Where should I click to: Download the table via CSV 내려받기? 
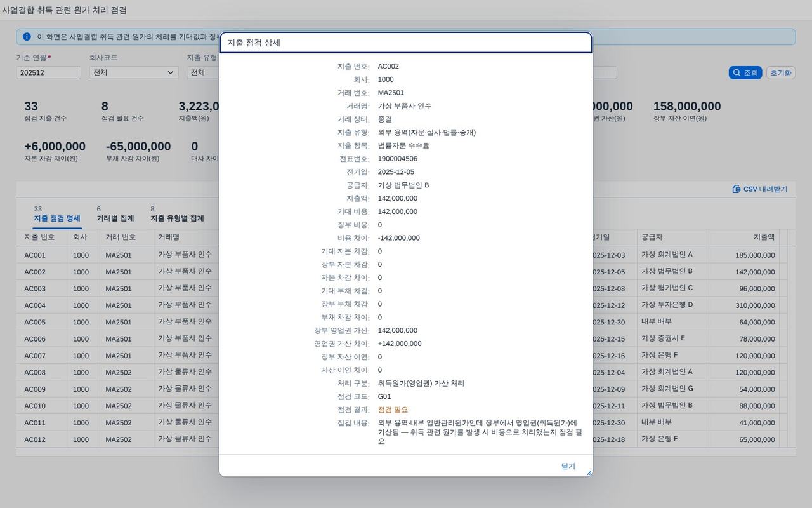759,189
